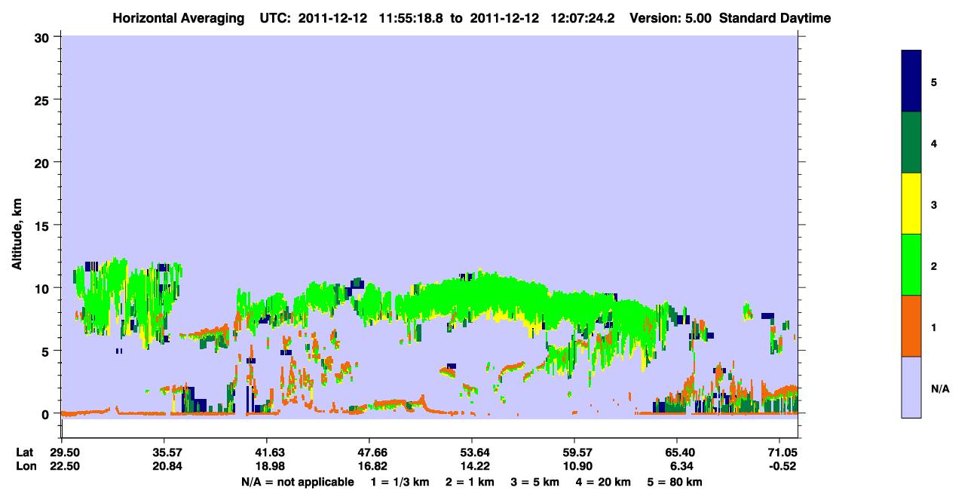
Task: Click legend text '1 = 1/3 km'
Action: click(x=400, y=482)
